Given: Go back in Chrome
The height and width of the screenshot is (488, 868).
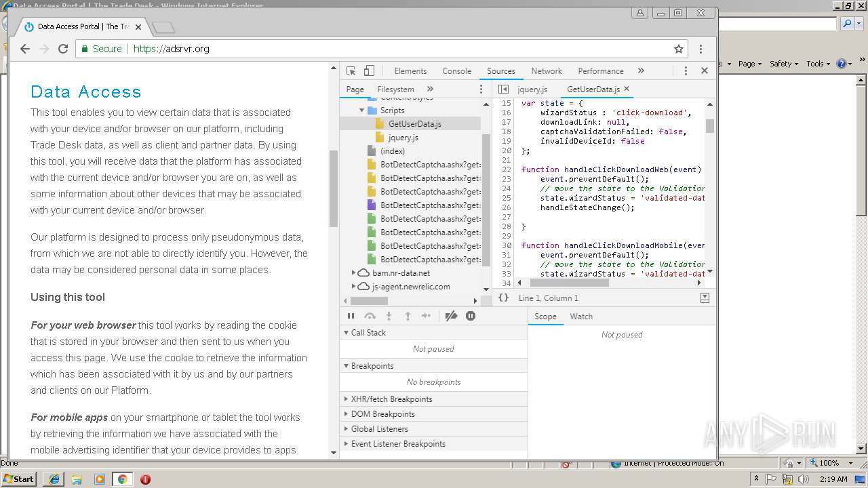Looking at the screenshot, I should [x=25, y=49].
